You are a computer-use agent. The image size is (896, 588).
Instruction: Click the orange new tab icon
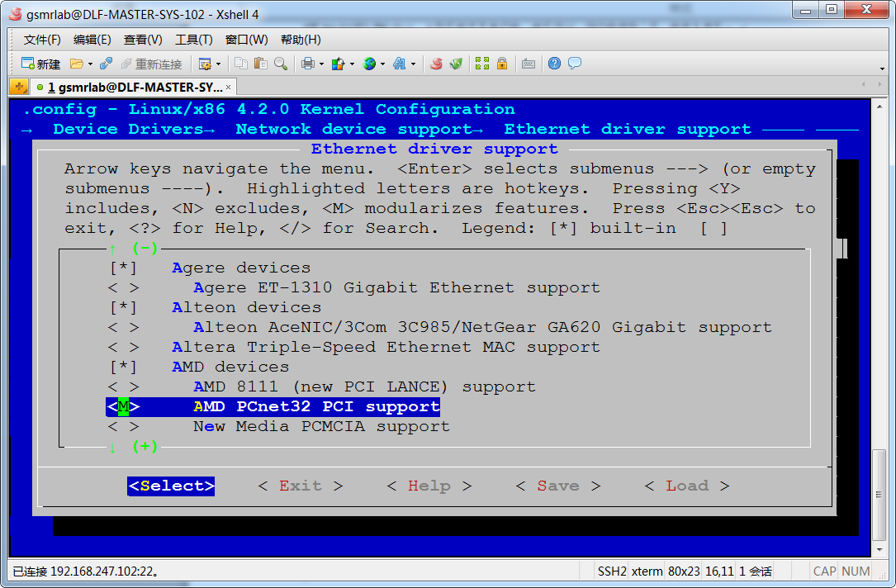click(19, 87)
